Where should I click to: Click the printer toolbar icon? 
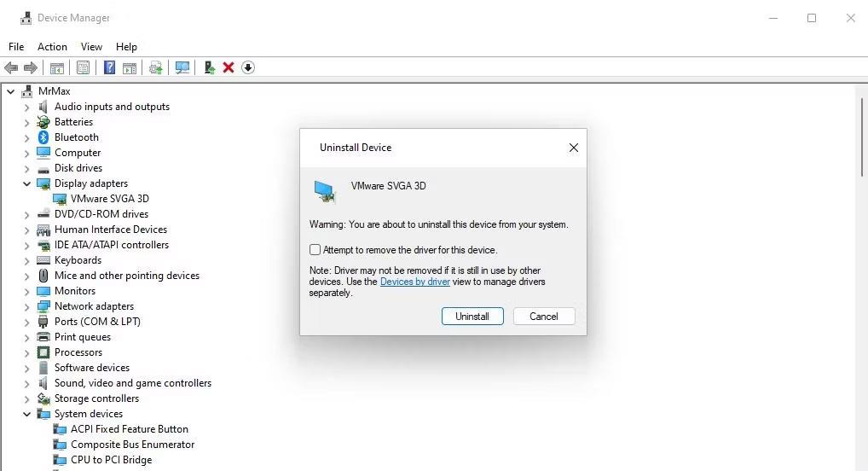pos(155,67)
